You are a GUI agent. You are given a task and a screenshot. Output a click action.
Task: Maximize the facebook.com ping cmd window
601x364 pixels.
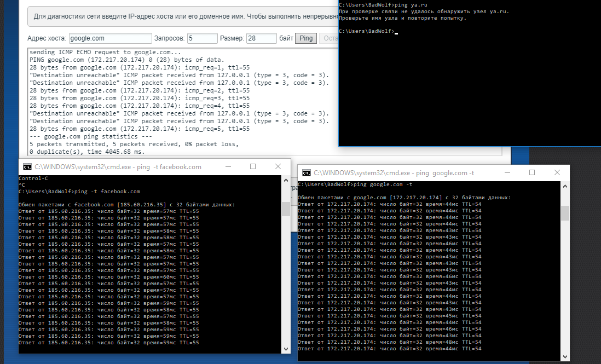point(253,166)
